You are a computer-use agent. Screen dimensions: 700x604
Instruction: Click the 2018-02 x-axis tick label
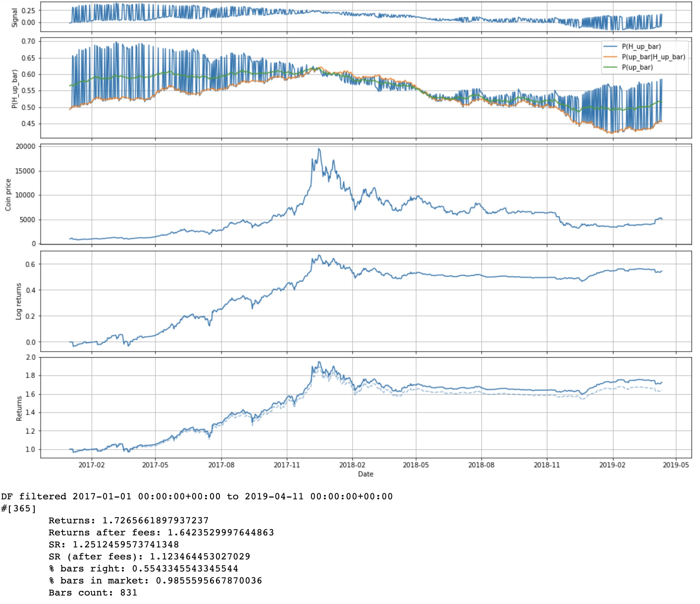[352, 465]
